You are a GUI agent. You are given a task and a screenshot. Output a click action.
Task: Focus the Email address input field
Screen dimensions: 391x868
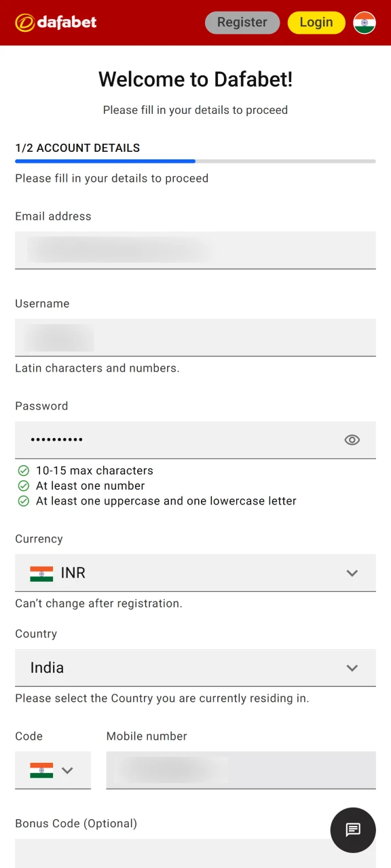click(195, 250)
